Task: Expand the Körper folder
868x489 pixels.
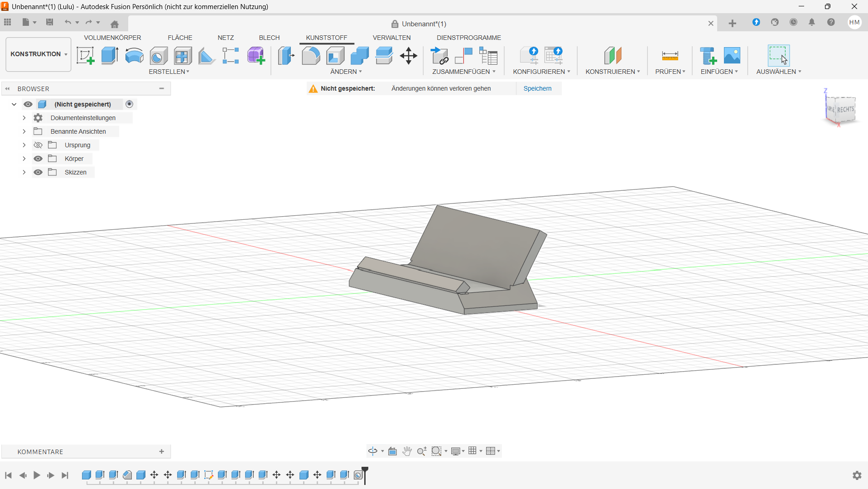Action: (24, 159)
